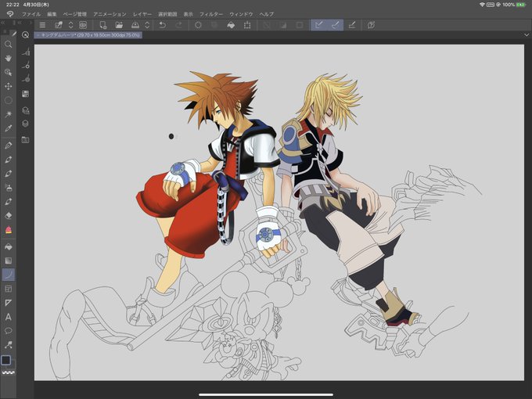Open the 選択範囲 menu
The width and height of the screenshot is (532, 399).
pos(167,14)
